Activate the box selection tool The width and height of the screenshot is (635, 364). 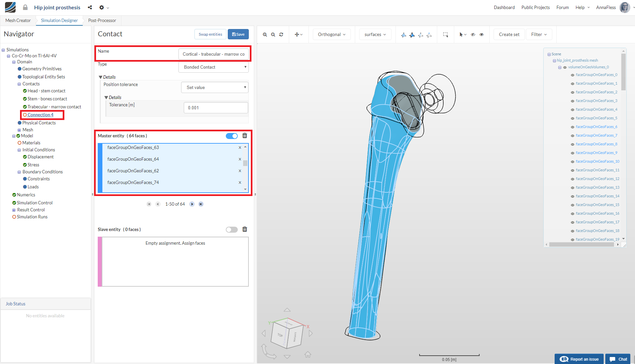445,34
